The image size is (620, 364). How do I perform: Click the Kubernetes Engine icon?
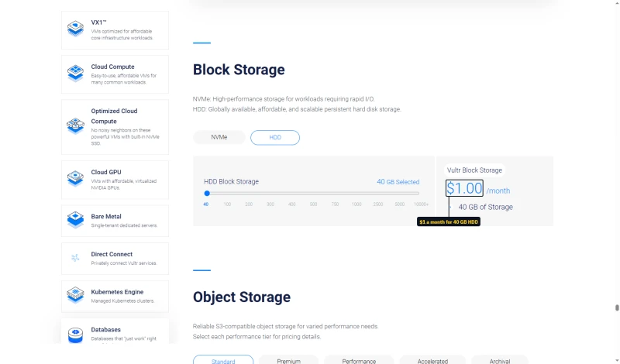click(x=75, y=295)
